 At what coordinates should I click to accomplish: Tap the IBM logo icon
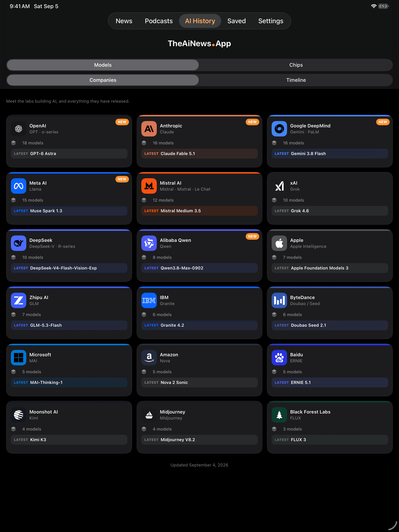tap(149, 300)
